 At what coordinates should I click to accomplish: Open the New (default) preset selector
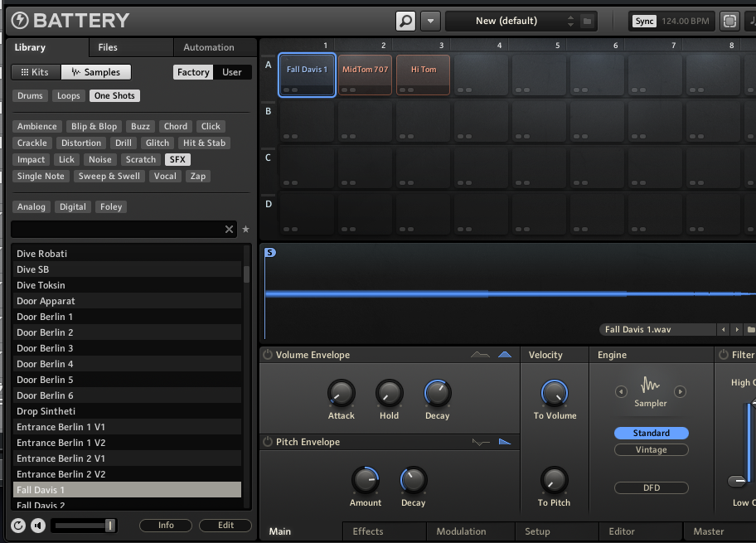[x=506, y=21]
